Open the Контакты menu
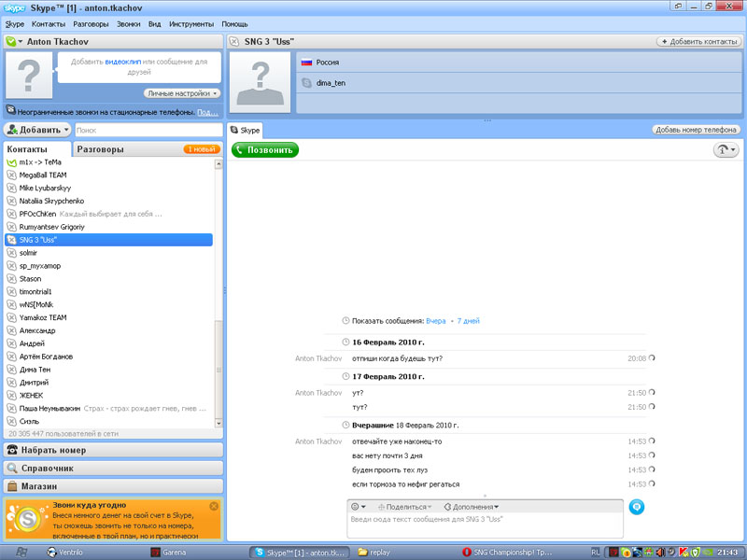Viewport: 747px width, 560px height. pos(49,24)
